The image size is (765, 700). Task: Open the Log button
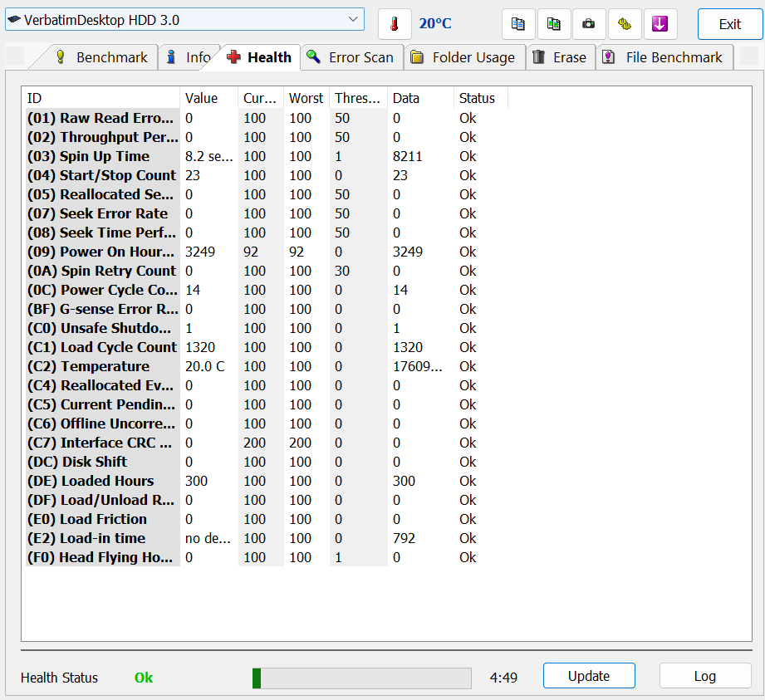pyautogui.click(x=704, y=676)
